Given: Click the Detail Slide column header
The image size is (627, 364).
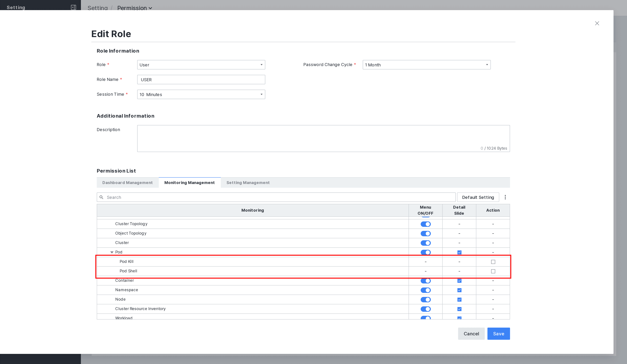Looking at the screenshot, I should click(x=459, y=210).
